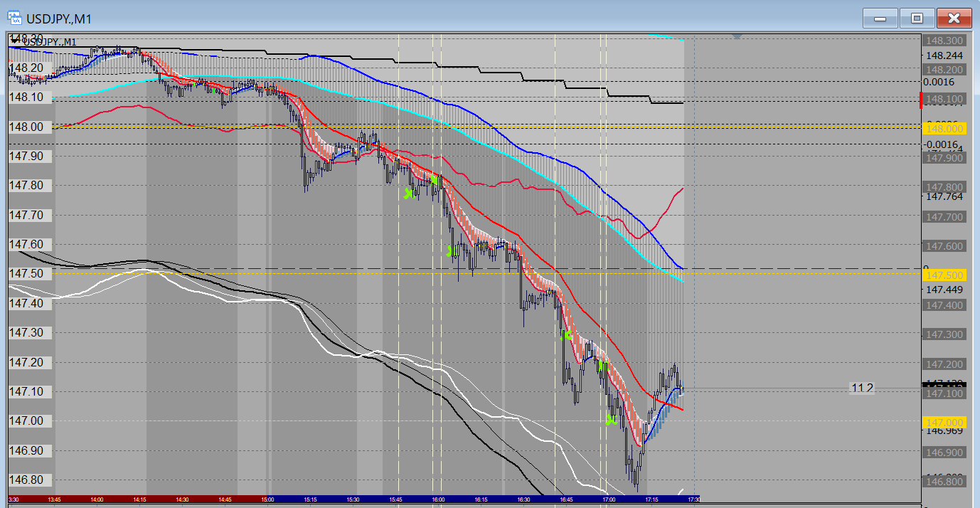The image size is (980, 508).
Task: Click the red bar marker on price axis
Action: pyautogui.click(x=922, y=100)
